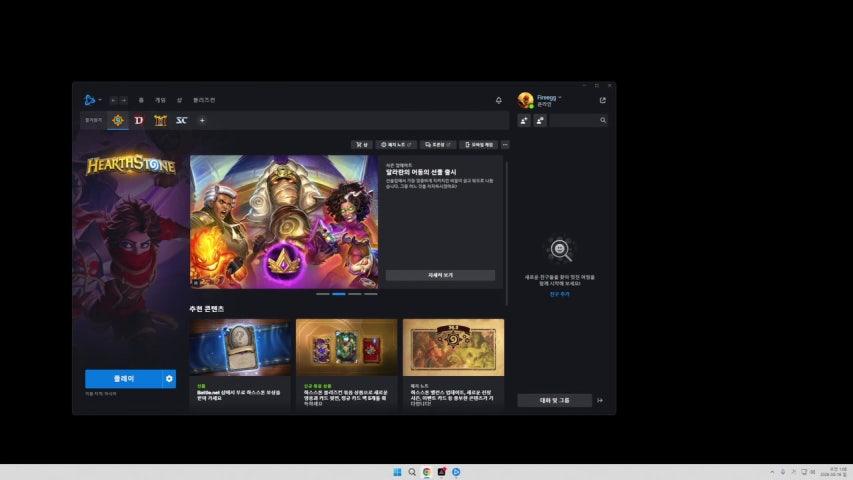The height and width of the screenshot is (480, 853).
Task: Open Chrome from the taskbar
Action: click(x=427, y=472)
